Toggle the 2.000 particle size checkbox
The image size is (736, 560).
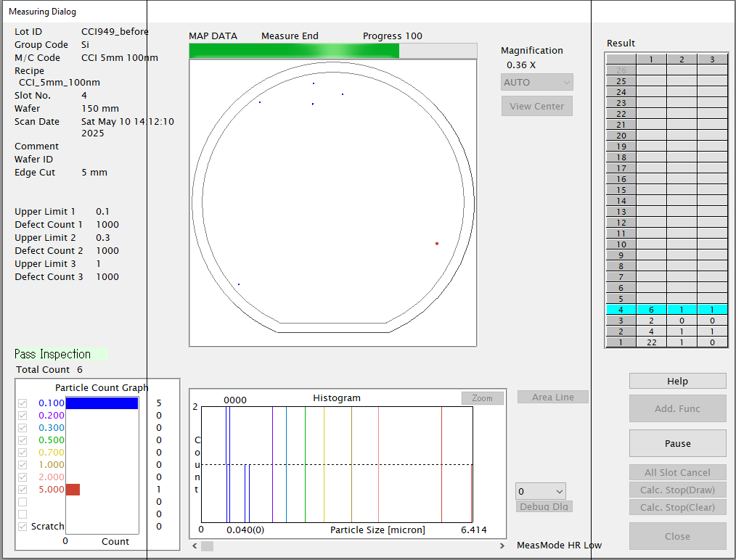(23, 477)
